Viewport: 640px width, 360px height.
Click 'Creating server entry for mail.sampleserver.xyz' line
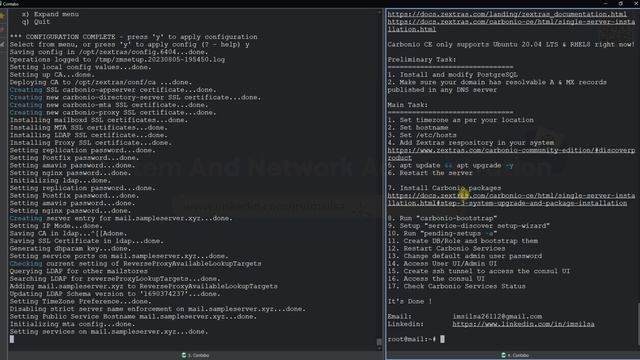click(121, 218)
